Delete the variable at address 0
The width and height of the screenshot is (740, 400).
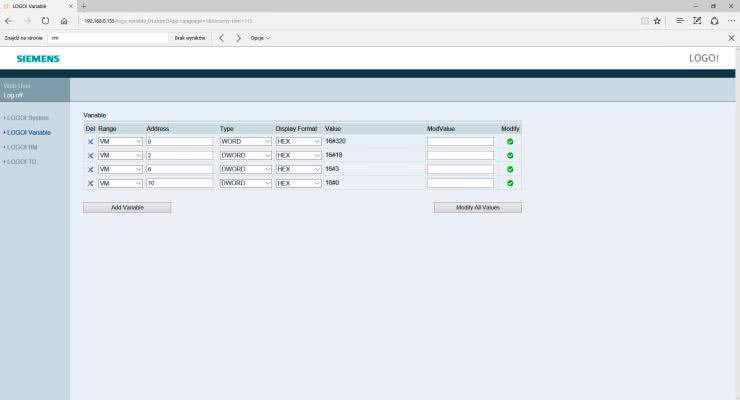[x=90, y=142]
